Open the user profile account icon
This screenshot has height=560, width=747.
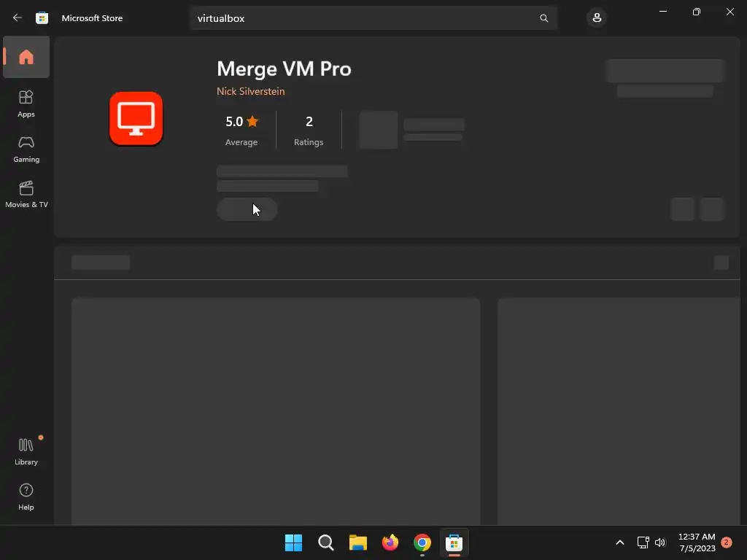(597, 18)
